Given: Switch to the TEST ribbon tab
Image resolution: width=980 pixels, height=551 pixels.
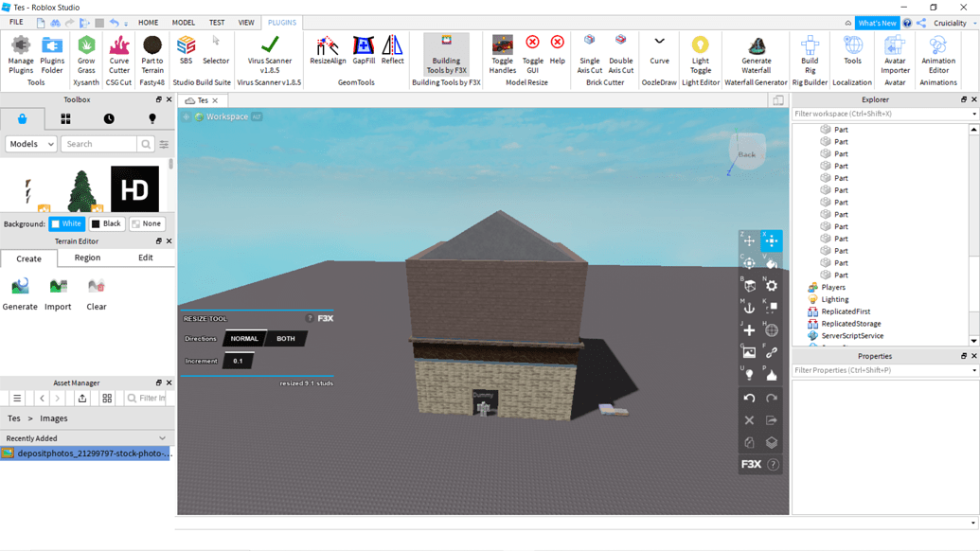Looking at the screenshot, I should tap(217, 23).
